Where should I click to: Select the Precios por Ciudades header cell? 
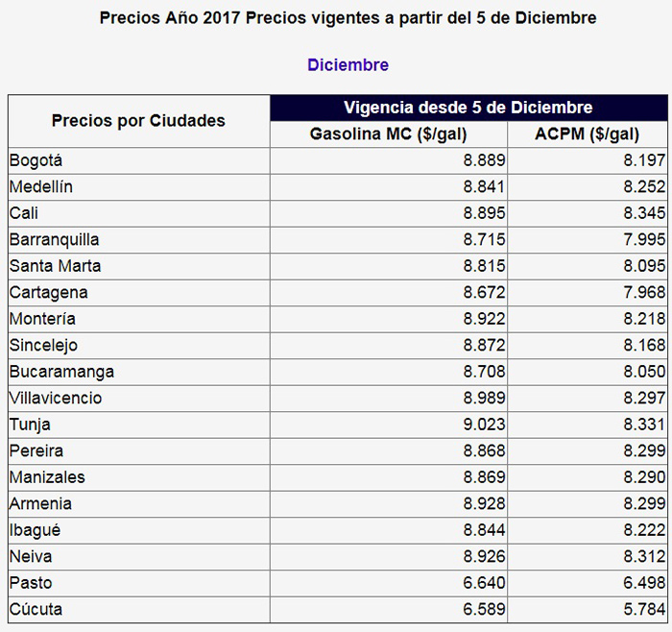pos(138,120)
